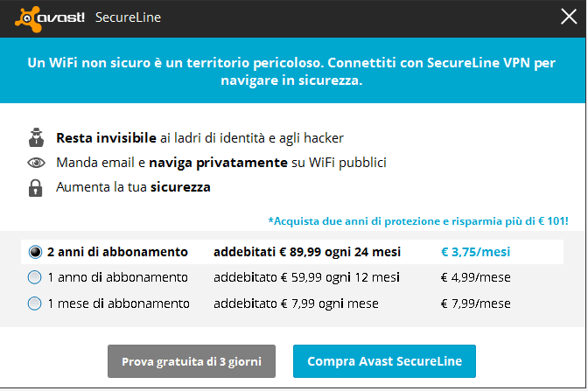Click the € 7,99/mese monthly price
588x391 pixels.
(x=475, y=304)
